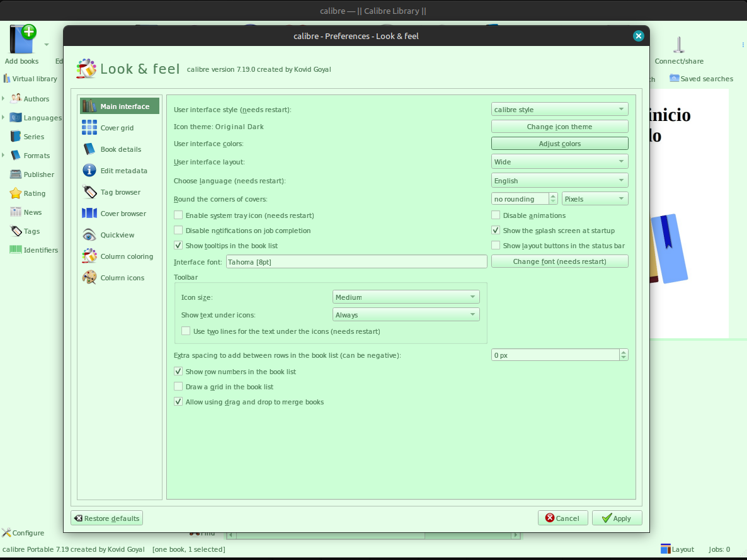747x560 pixels.
Task: Click the Layout button in status bar
Action: pos(677,549)
